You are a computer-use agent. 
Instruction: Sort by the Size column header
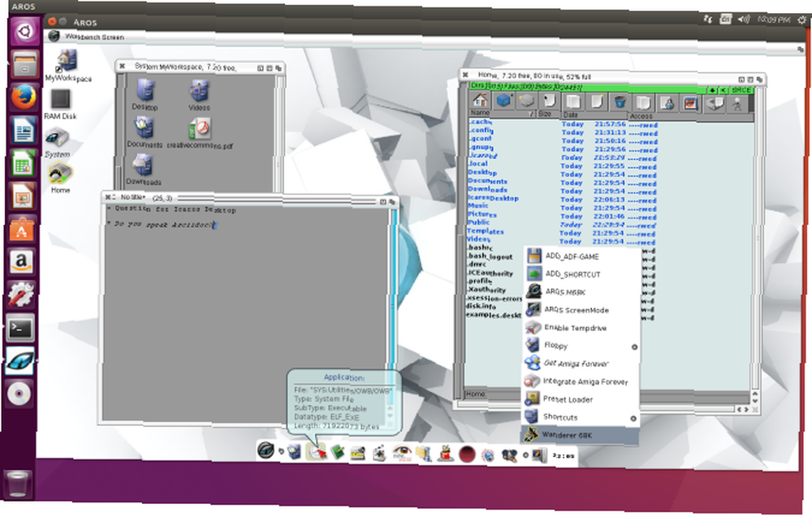tap(548, 114)
